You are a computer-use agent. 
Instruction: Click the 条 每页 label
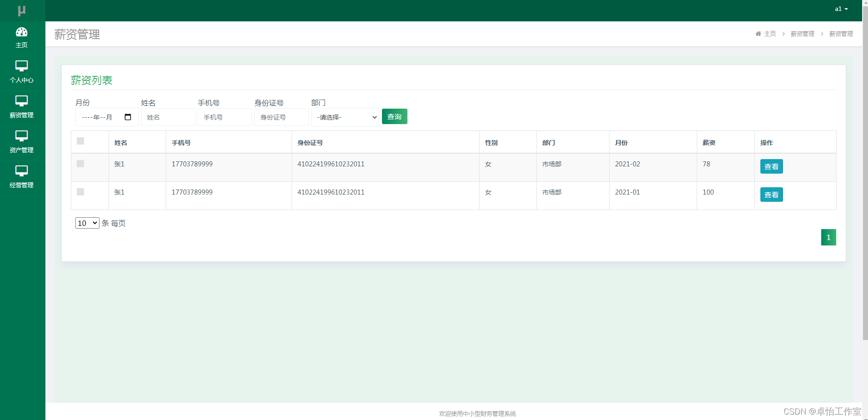pos(114,223)
